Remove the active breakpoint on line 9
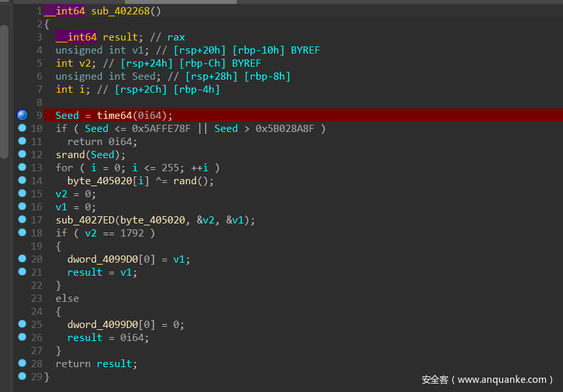The width and height of the screenshot is (563, 392). pos(22,115)
